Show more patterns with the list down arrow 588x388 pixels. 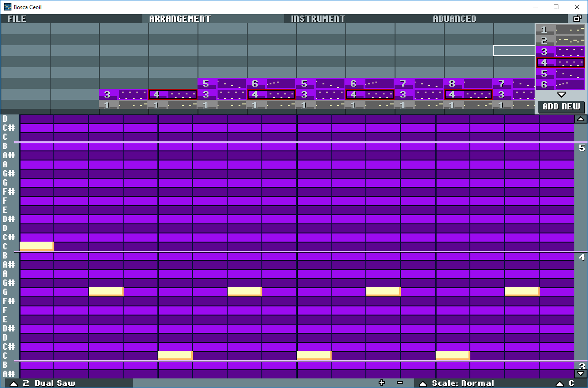tap(562, 95)
